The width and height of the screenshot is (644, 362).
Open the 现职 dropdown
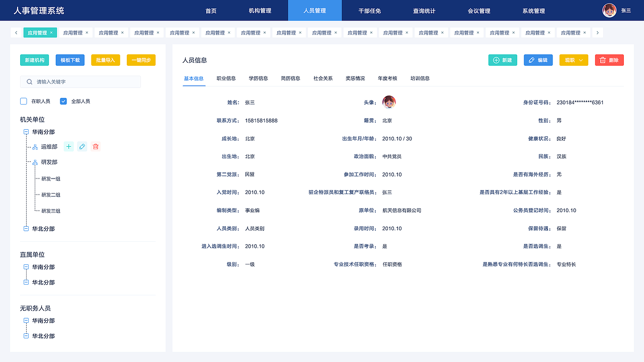click(x=574, y=59)
